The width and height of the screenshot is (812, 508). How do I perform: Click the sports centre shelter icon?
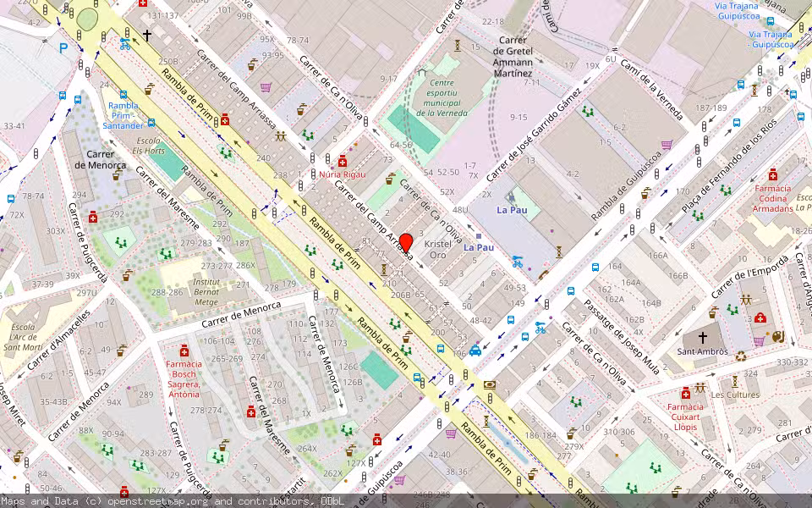click(421, 71)
